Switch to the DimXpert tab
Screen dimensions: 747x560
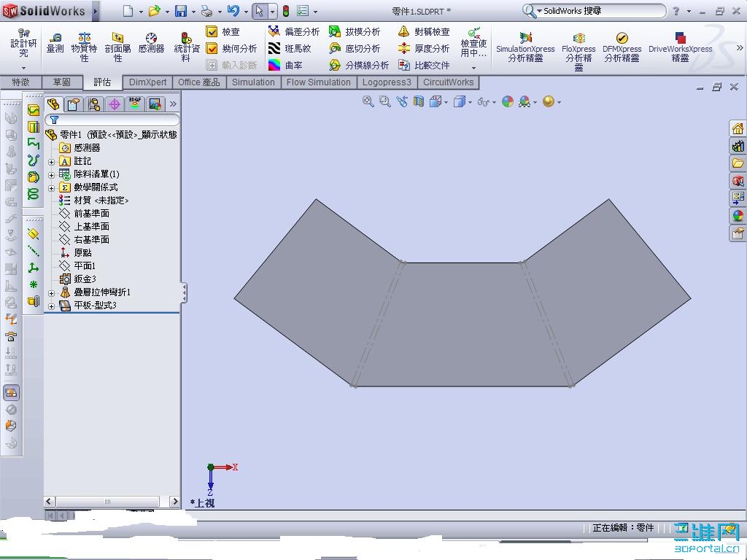(147, 82)
